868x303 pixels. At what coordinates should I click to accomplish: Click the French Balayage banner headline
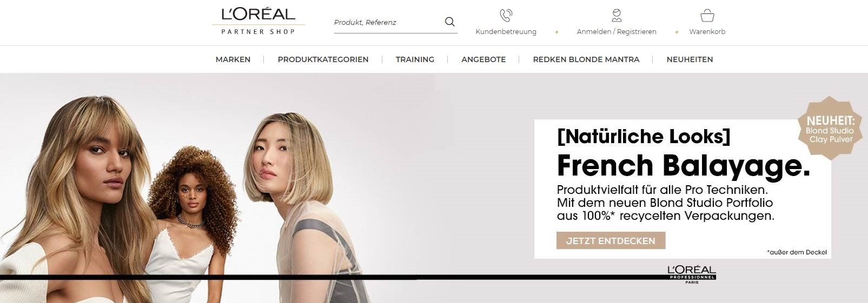click(x=684, y=165)
